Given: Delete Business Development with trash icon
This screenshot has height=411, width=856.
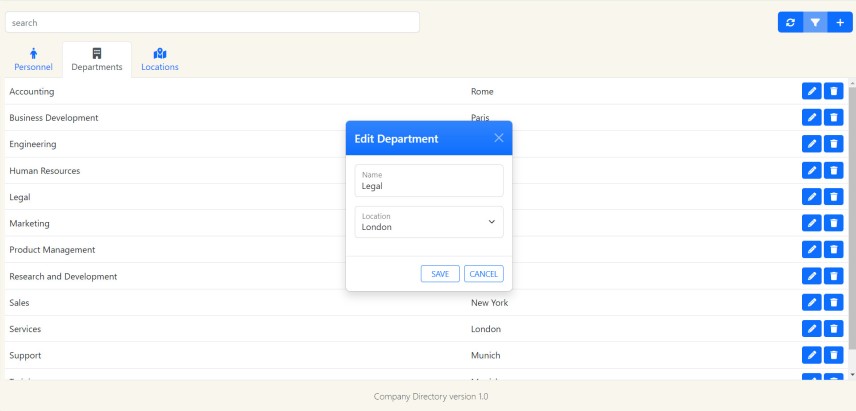Looking at the screenshot, I should (834, 117).
